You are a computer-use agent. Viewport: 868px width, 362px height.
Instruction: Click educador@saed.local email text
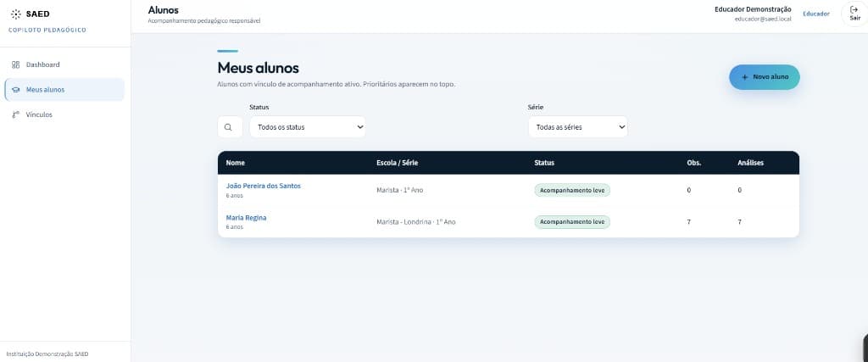click(x=763, y=19)
